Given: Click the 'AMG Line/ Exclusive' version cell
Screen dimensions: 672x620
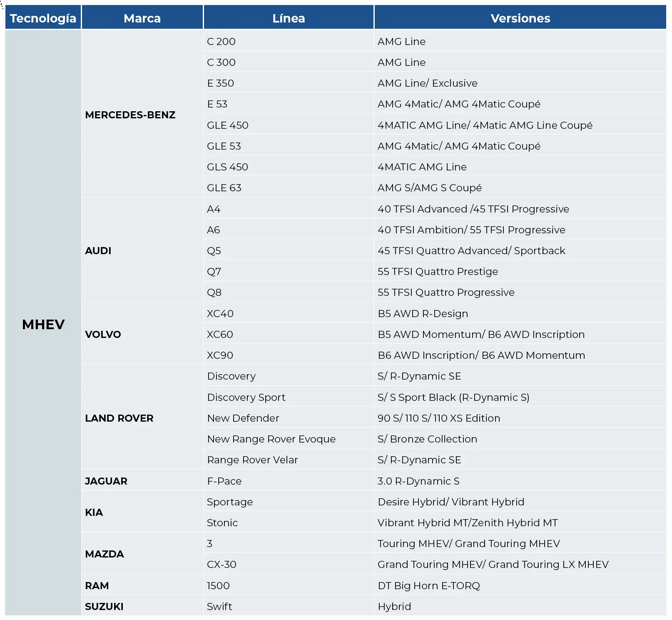Looking at the screenshot, I should point(520,83).
